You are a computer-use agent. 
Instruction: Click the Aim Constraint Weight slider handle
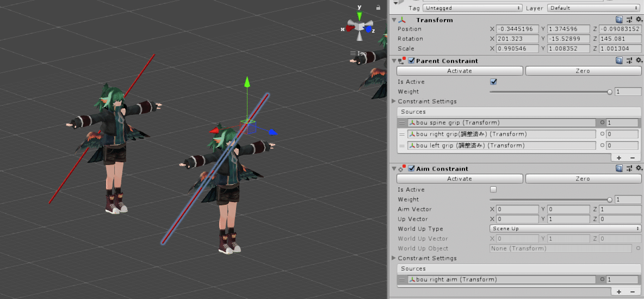(610, 199)
